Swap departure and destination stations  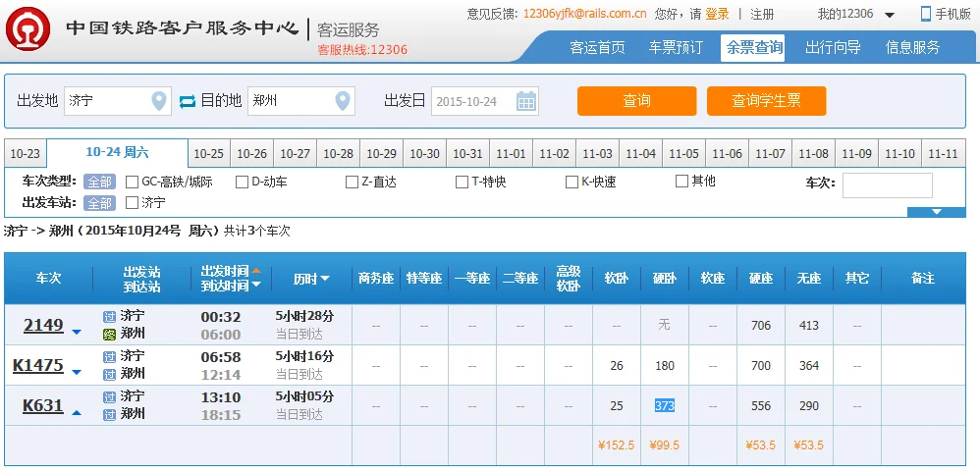pyautogui.click(x=187, y=101)
